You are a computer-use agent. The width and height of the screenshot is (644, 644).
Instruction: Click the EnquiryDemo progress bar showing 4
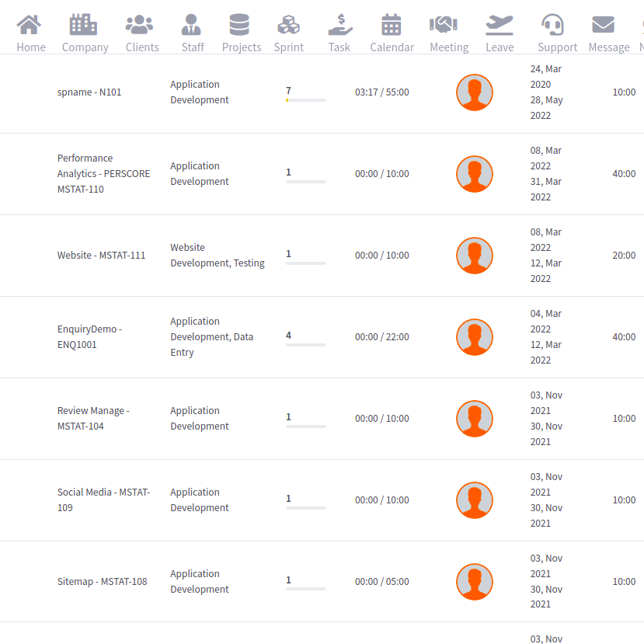point(305,345)
